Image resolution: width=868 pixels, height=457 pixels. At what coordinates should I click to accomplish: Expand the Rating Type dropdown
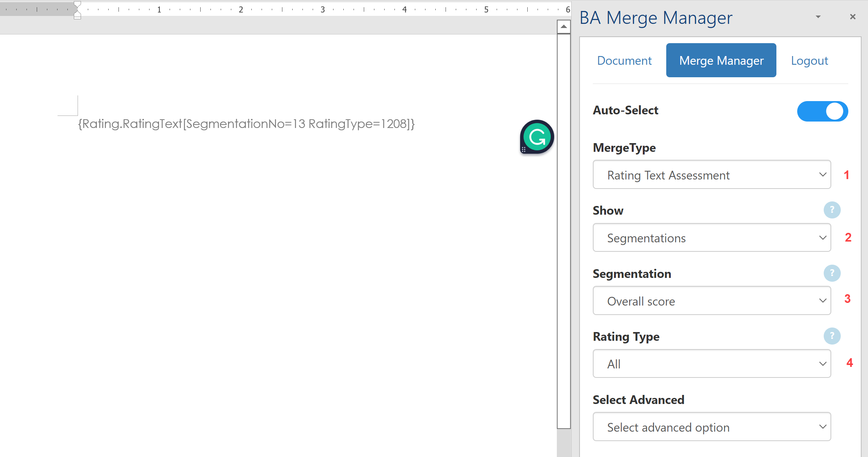tap(712, 364)
